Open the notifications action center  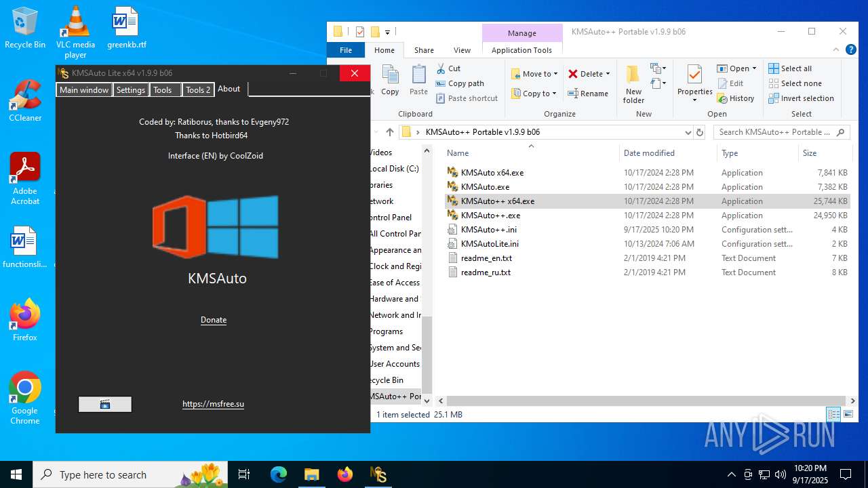[846, 474]
